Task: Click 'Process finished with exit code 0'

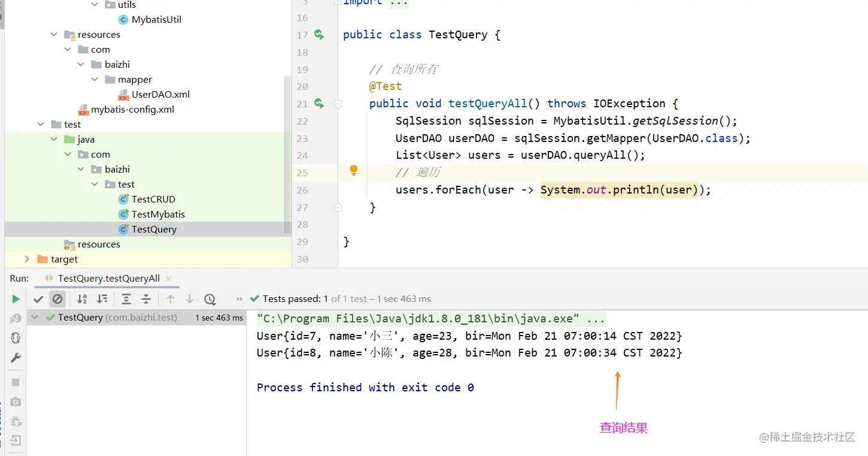Action: coord(365,388)
